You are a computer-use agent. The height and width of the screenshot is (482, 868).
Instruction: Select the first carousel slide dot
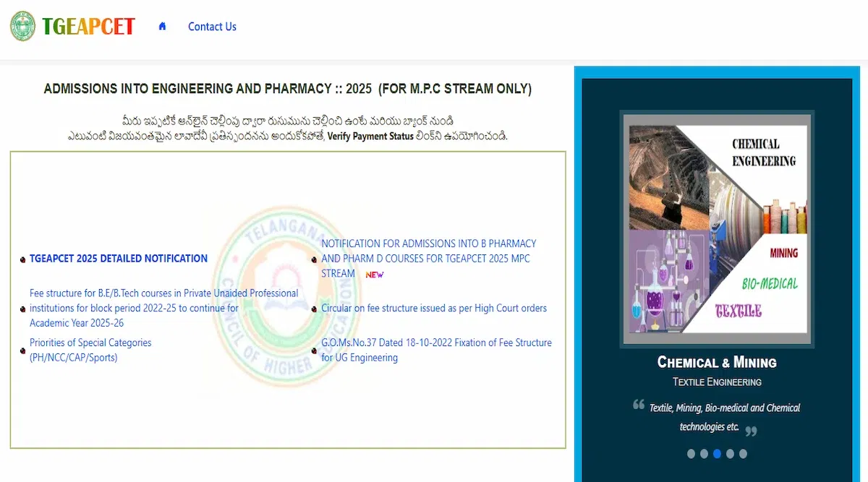691,454
